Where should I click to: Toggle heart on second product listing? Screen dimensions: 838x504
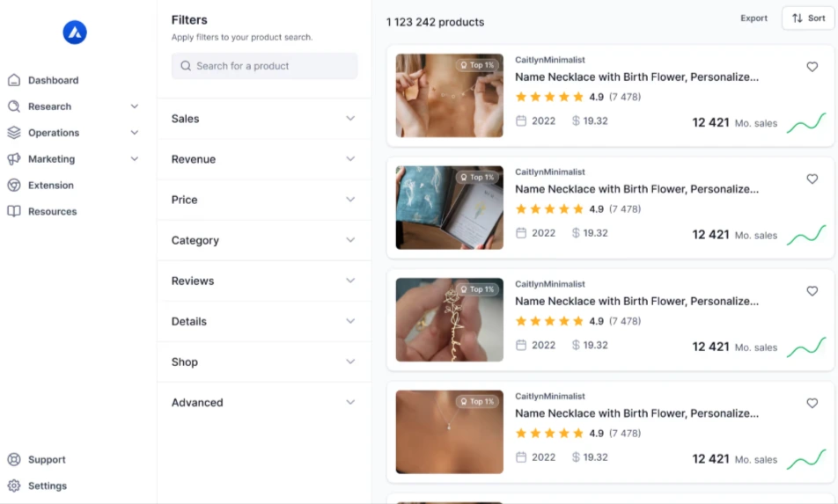pos(812,179)
